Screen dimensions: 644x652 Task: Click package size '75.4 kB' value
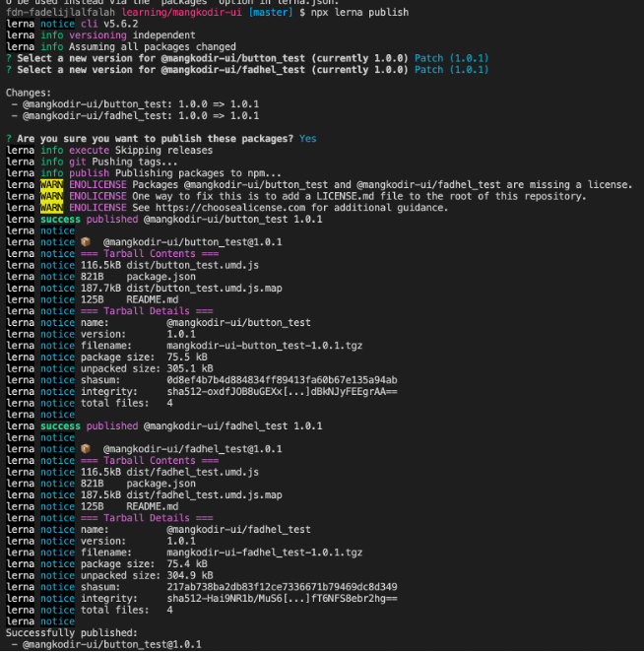[x=187, y=564]
